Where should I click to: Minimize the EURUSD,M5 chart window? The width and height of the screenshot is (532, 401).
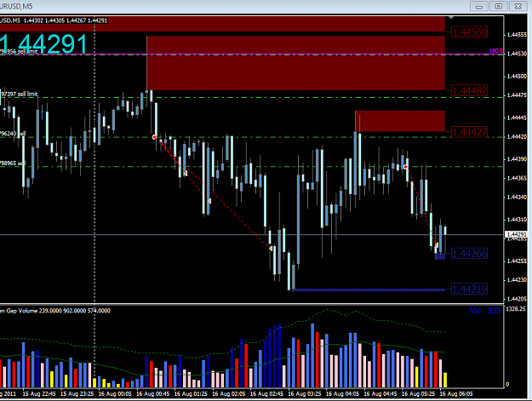tap(479, 7)
